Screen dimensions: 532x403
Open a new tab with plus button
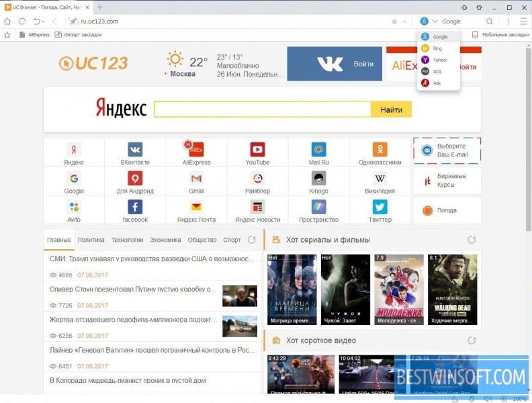pyautogui.click(x=99, y=7)
